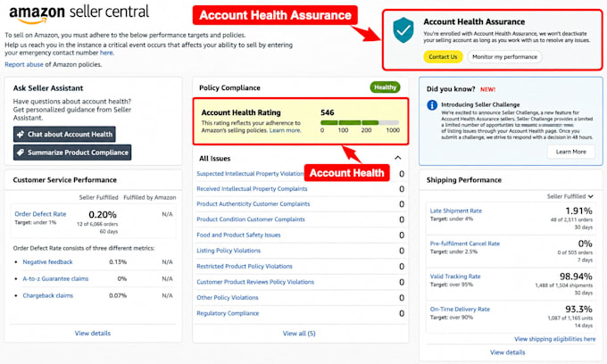The width and height of the screenshot is (607, 364).
Task: Click View all (5) under All Issues
Action: 299,334
